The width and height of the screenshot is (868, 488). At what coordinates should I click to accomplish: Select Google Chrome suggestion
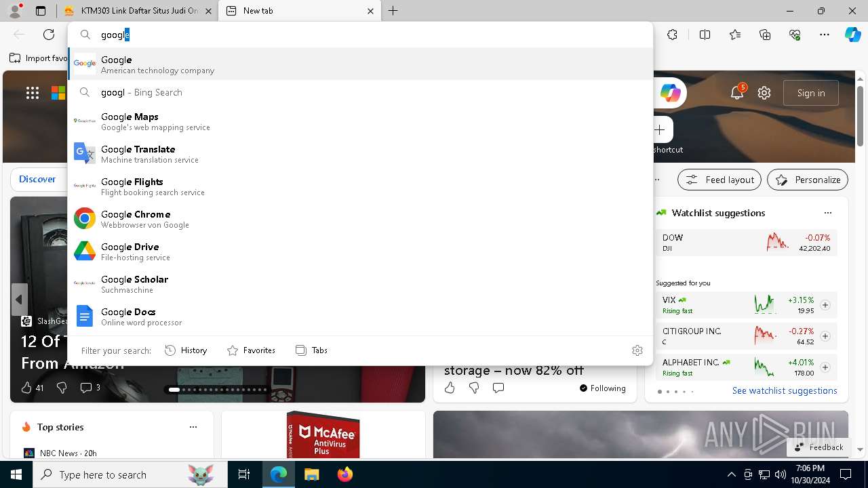click(x=360, y=219)
